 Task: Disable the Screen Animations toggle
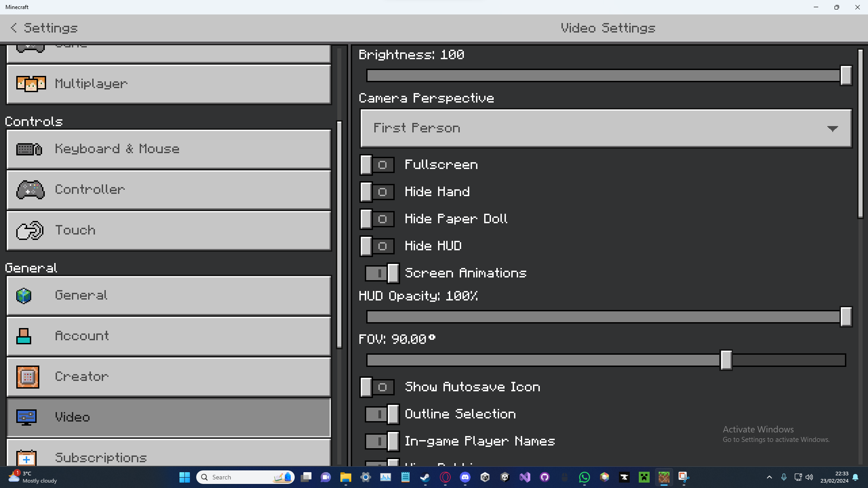click(382, 273)
